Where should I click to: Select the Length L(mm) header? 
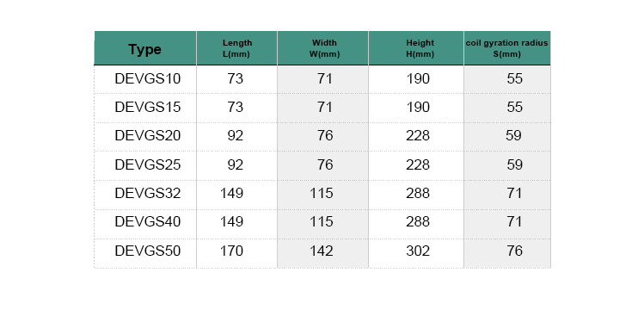click(x=237, y=48)
